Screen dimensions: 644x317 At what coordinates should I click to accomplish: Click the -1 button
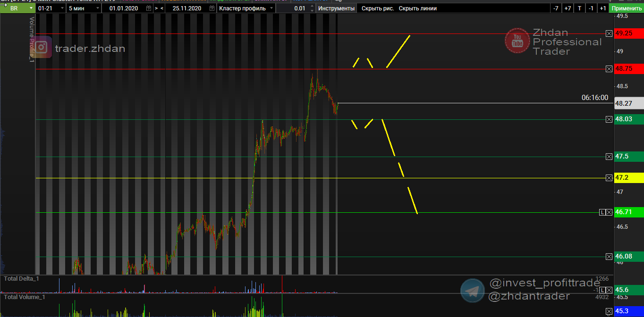coord(591,8)
